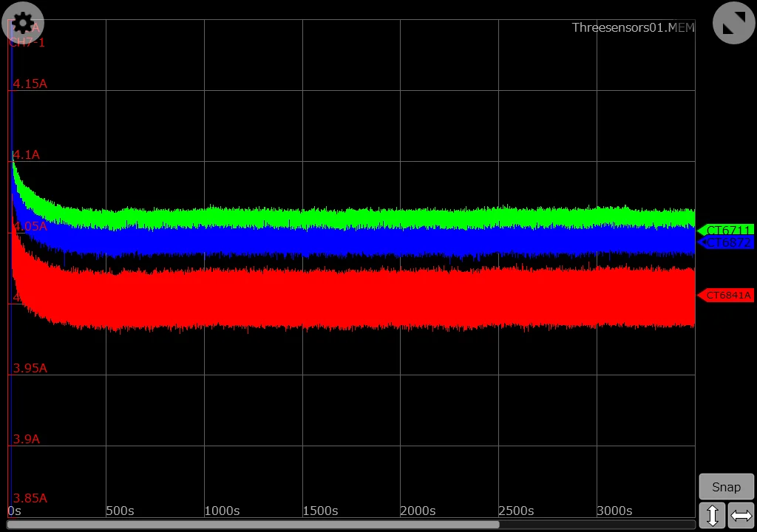Click the 0s time origin label
Viewport: 757px width, 532px height.
point(15,511)
